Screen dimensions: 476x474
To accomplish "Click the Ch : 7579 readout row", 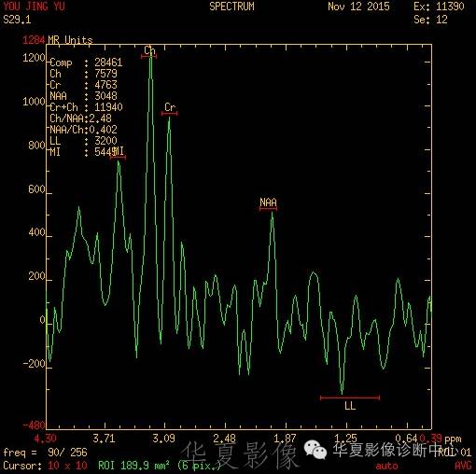I will tap(83, 74).
